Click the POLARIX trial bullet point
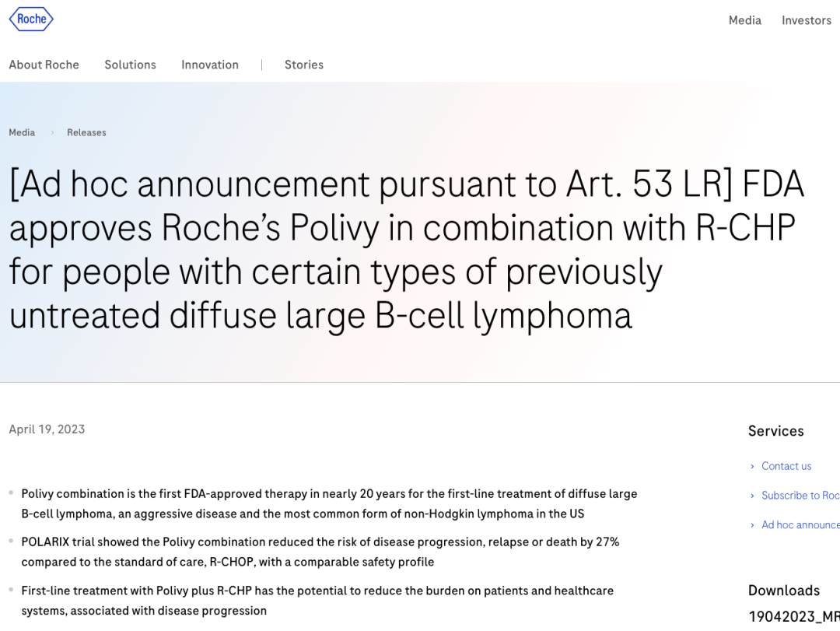Viewport: 840px width, 631px height. 320,552
